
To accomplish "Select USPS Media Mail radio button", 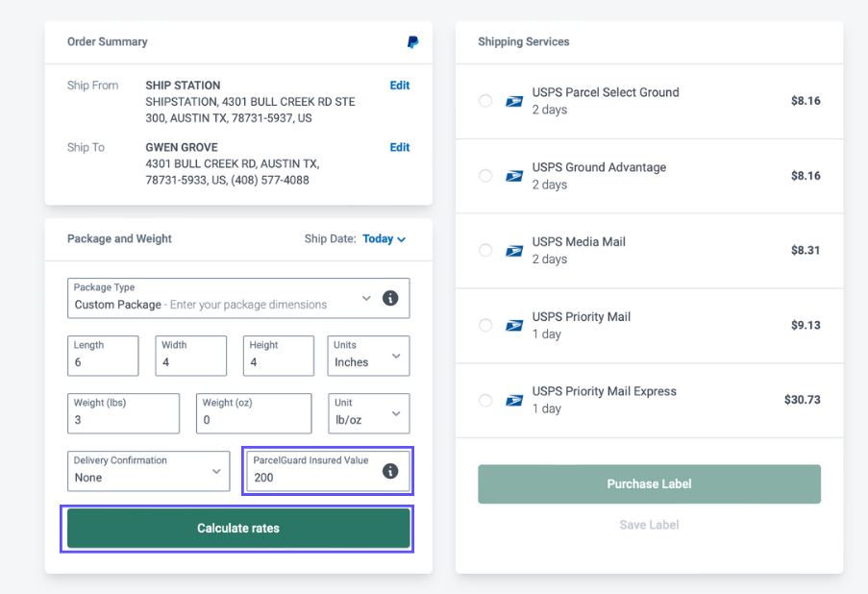I will coord(485,250).
